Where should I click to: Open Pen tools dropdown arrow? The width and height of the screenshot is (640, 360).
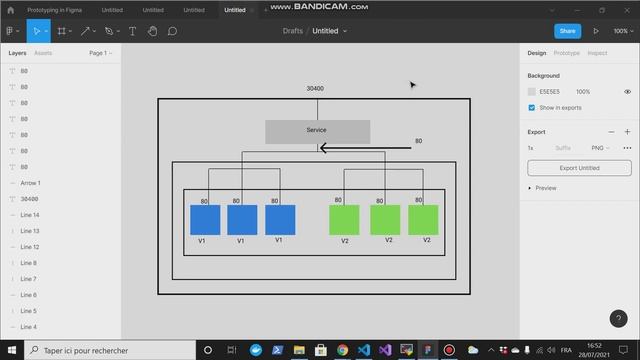click(x=118, y=31)
